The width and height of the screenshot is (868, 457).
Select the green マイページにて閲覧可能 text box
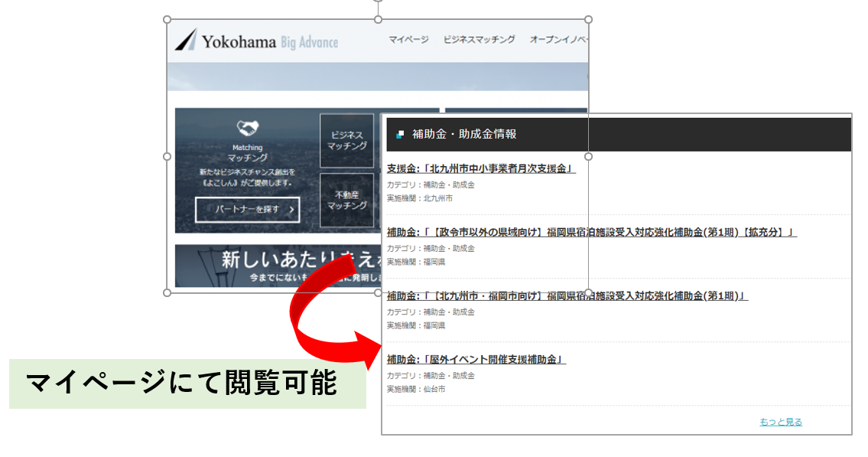pyautogui.click(x=182, y=383)
